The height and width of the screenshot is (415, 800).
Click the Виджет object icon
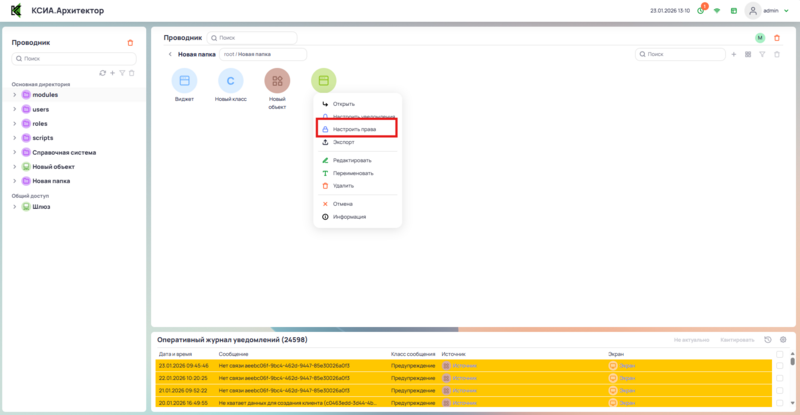click(x=184, y=81)
